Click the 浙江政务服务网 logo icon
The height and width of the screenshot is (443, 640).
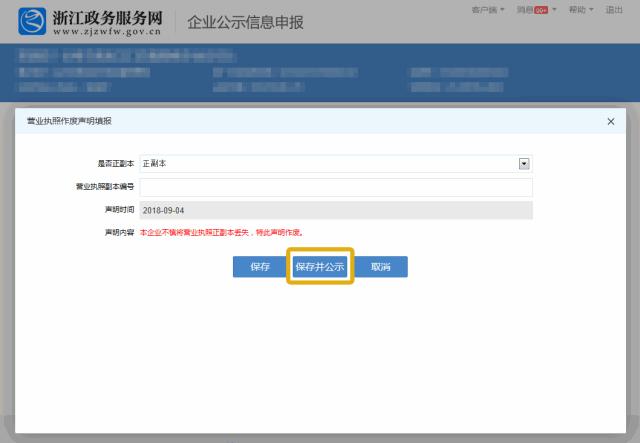click(x=32, y=21)
